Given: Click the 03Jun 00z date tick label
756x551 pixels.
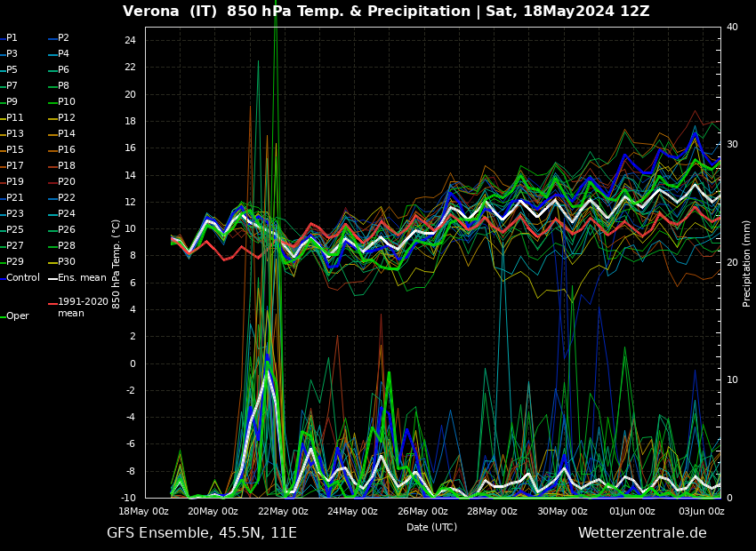Looking at the screenshot, I should tap(702, 512).
